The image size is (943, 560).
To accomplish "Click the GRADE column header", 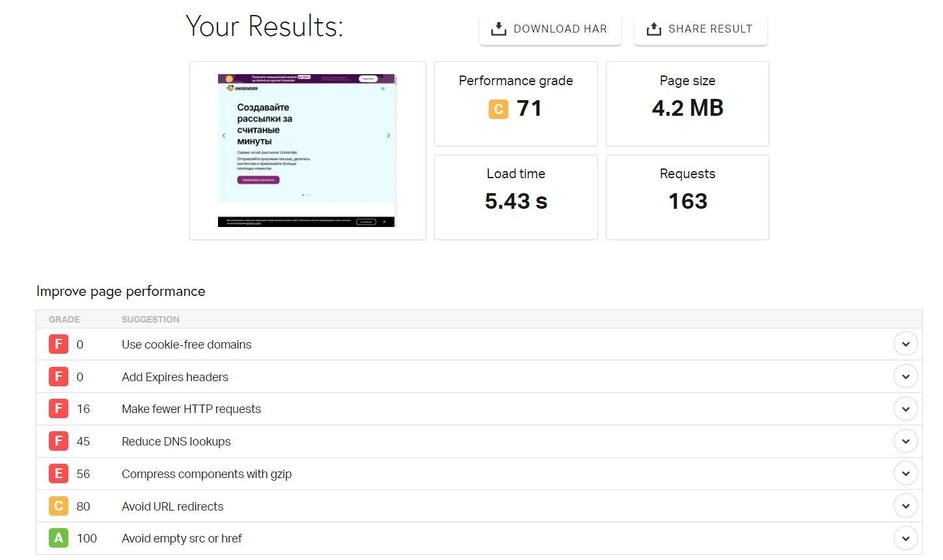I will click(x=64, y=319).
